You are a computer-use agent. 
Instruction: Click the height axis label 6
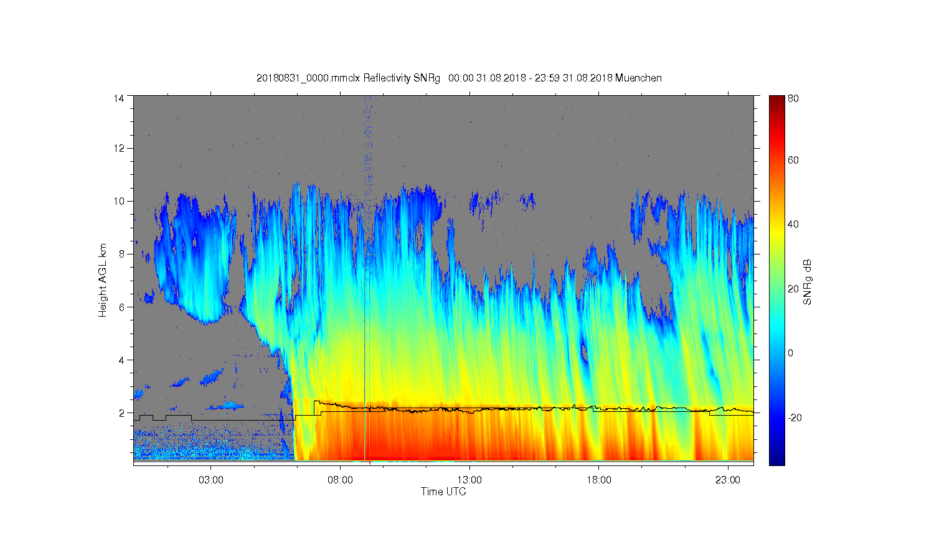click(x=121, y=307)
